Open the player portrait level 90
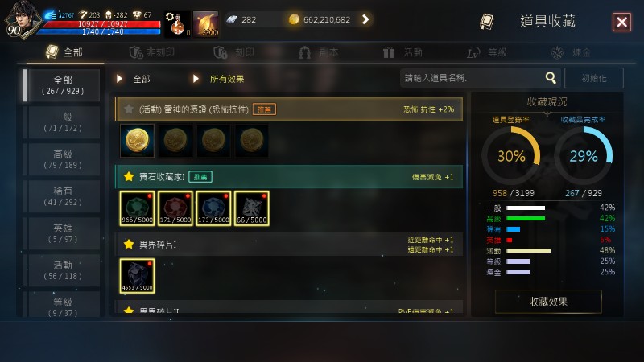The width and height of the screenshot is (644, 362). coord(21,19)
